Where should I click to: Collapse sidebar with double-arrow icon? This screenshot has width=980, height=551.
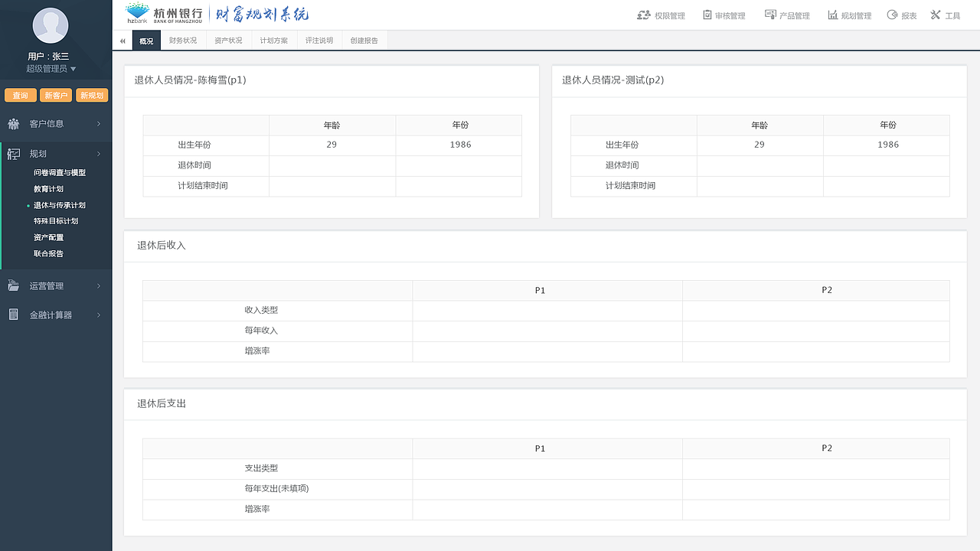click(x=122, y=41)
